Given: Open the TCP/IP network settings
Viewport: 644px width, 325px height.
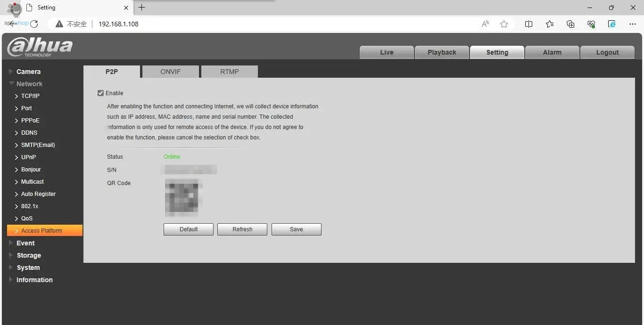Looking at the screenshot, I should (30, 96).
